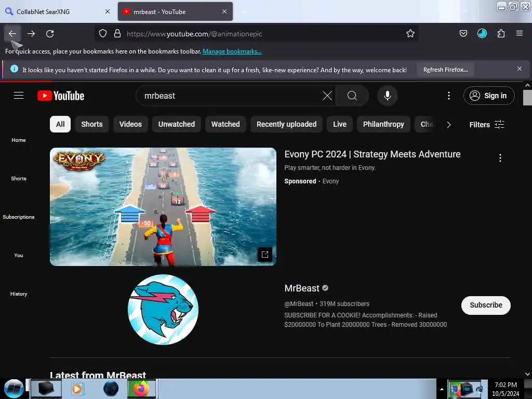Open the YouTube guide hamburger menu
532x399 pixels.
tap(19, 96)
